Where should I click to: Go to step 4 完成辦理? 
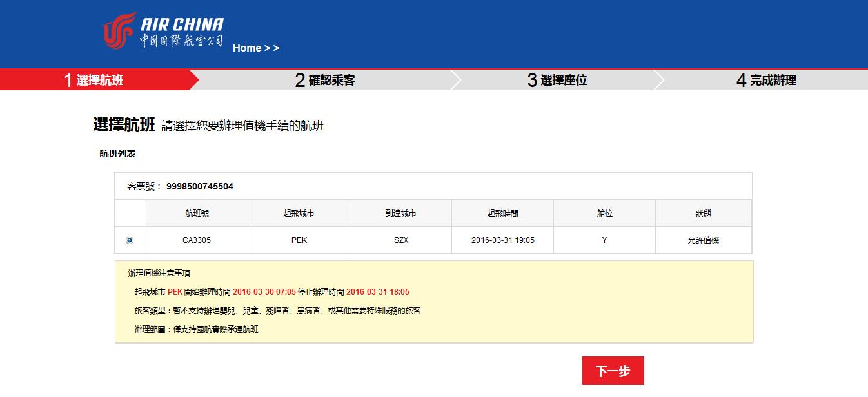pyautogui.click(x=766, y=81)
